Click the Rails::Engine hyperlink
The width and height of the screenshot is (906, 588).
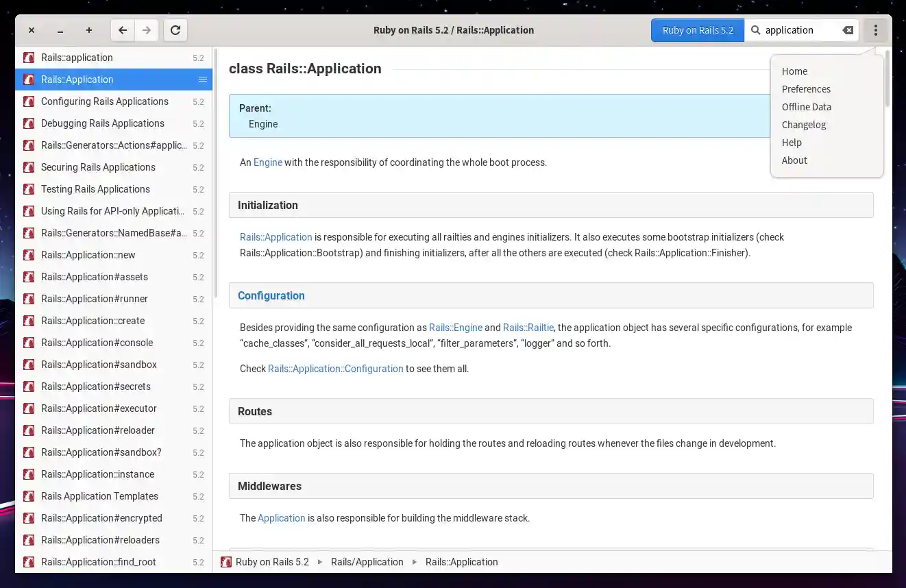[x=456, y=328]
